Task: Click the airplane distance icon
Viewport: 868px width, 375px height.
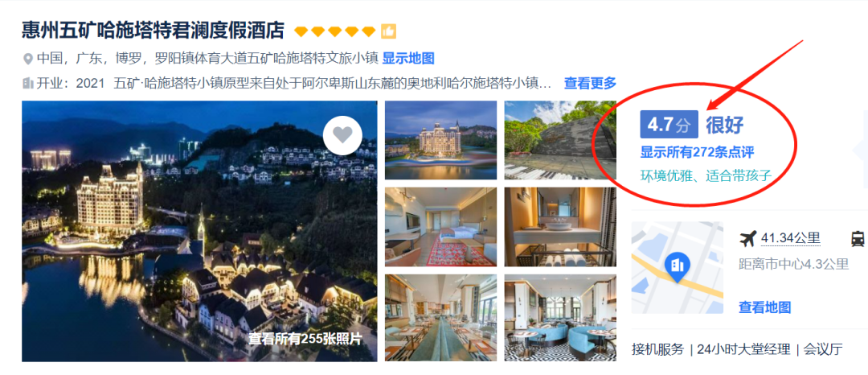Action: 748,239
